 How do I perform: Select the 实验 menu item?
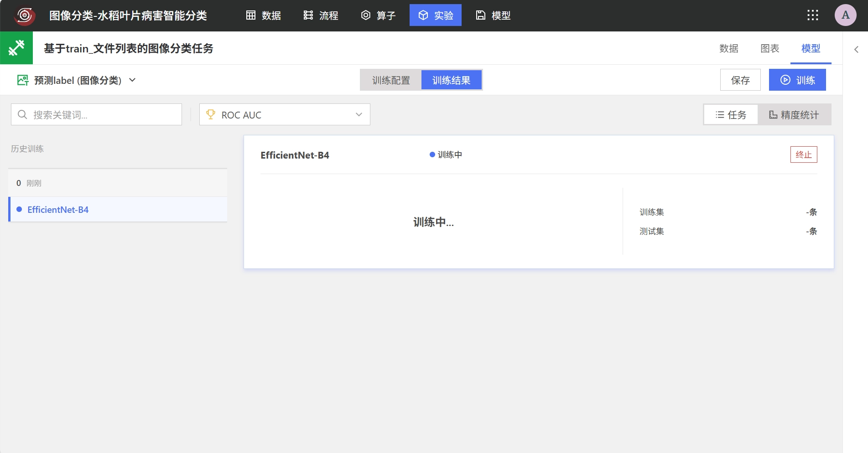pos(436,15)
